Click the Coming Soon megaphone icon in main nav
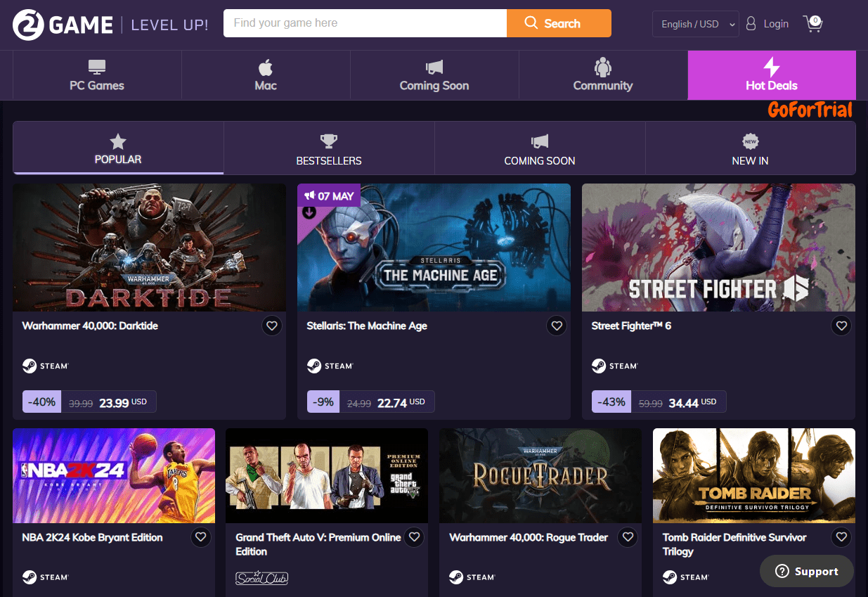The image size is (868, 597). (x=434, y=68)
